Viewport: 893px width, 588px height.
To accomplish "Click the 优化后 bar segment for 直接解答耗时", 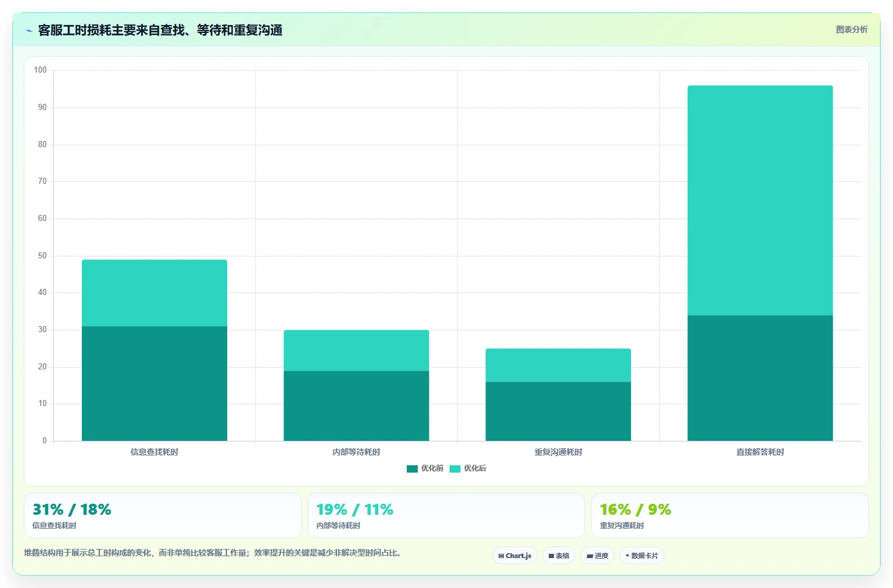I will coord(760,200).
